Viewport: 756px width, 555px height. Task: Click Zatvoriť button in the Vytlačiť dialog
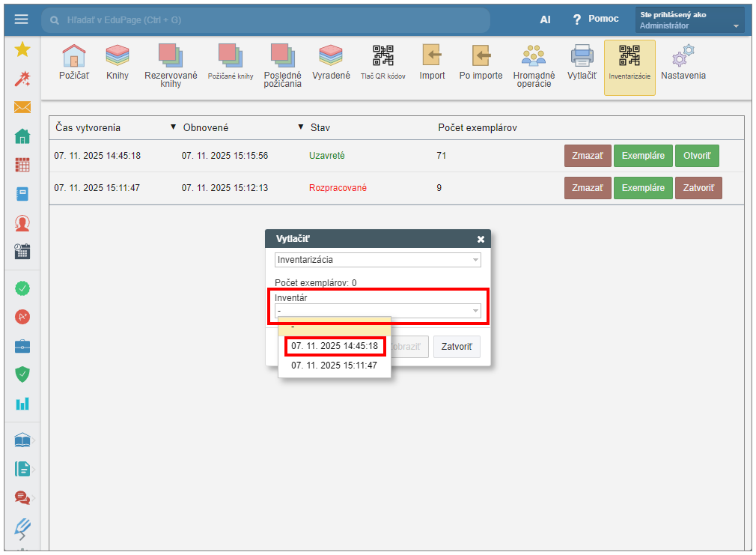coord(457,347)
